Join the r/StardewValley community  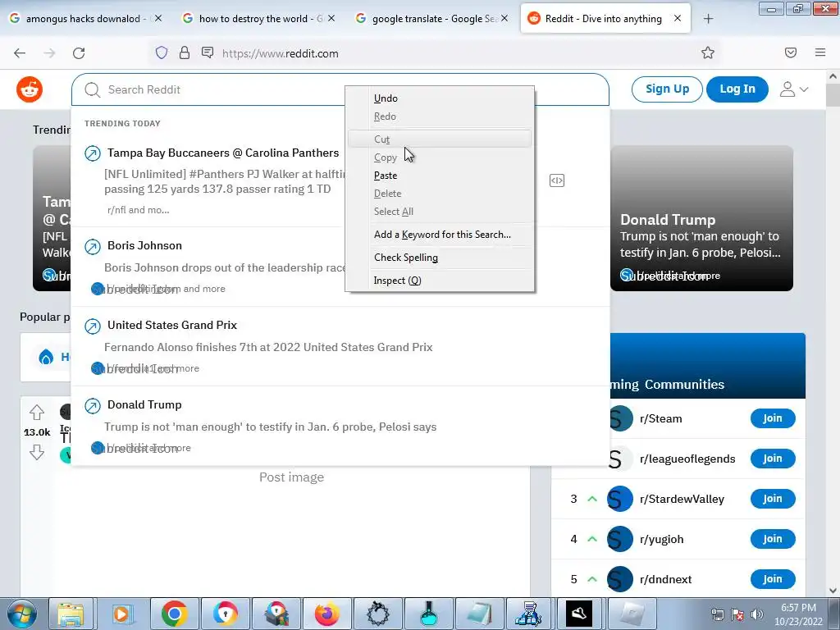click(773, 499)
